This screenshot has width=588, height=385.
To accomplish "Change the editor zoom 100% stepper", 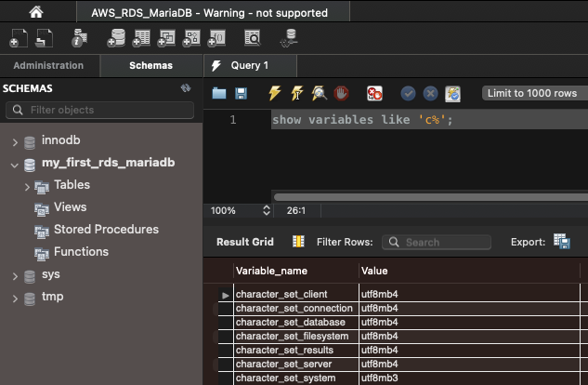I will click(x=267, y=210).
